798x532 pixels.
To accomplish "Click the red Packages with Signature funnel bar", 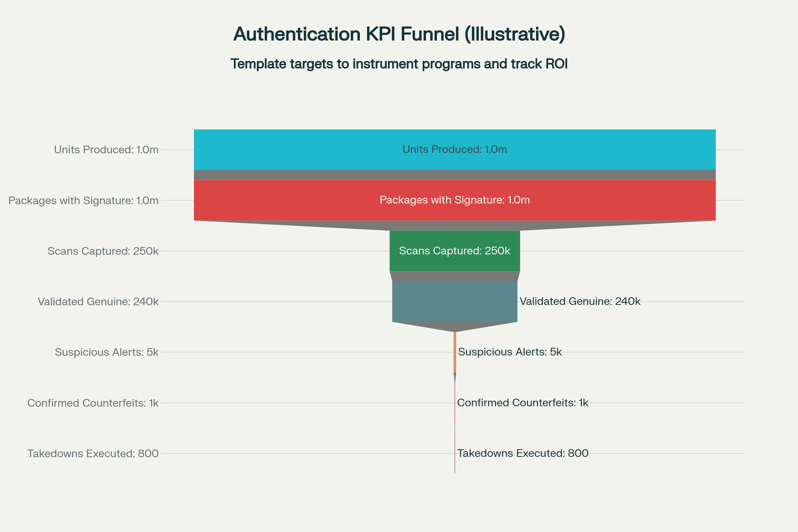I will click(x=455, y=200).
